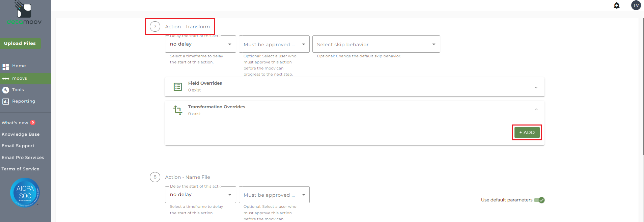Open the Transform no delay dropdown
This screenshot has height=222, width=644.
200,44
